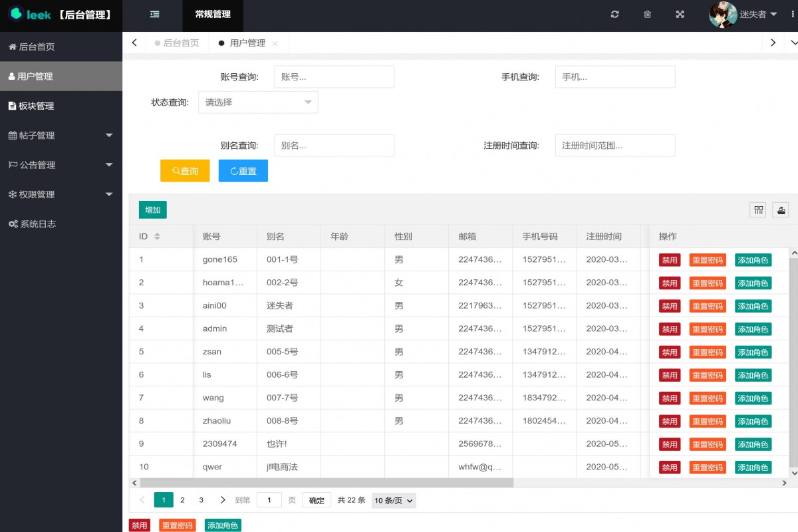
Task: Switch to the 后台首页 tab
Action: [181, 42]
